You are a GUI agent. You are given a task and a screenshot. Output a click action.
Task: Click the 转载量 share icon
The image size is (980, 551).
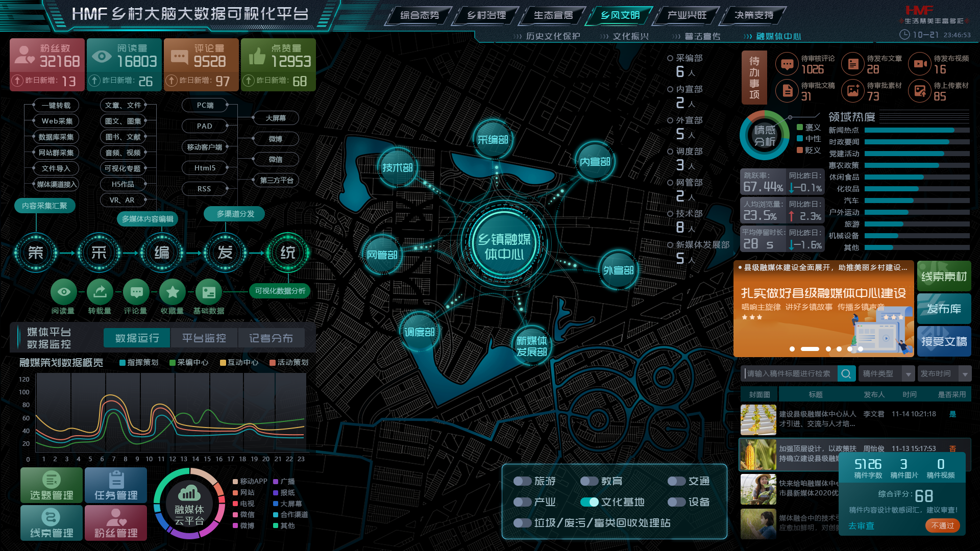[100, 292]
